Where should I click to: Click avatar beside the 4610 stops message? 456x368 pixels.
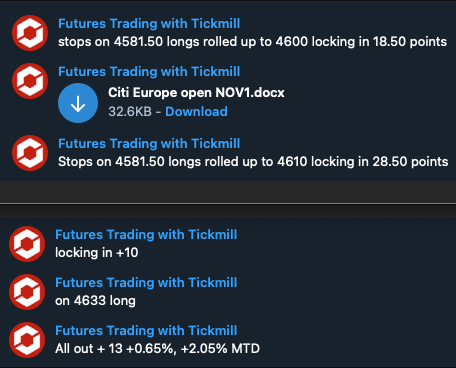coord(30,153)
